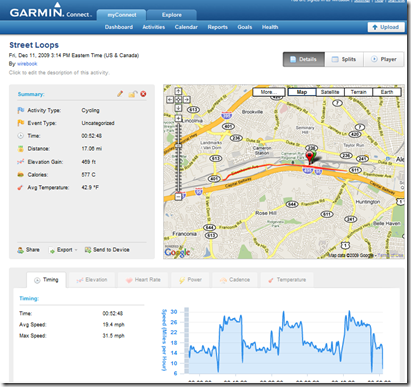Click the Calories burger icon
411x387 pixels.
[21, 174]
